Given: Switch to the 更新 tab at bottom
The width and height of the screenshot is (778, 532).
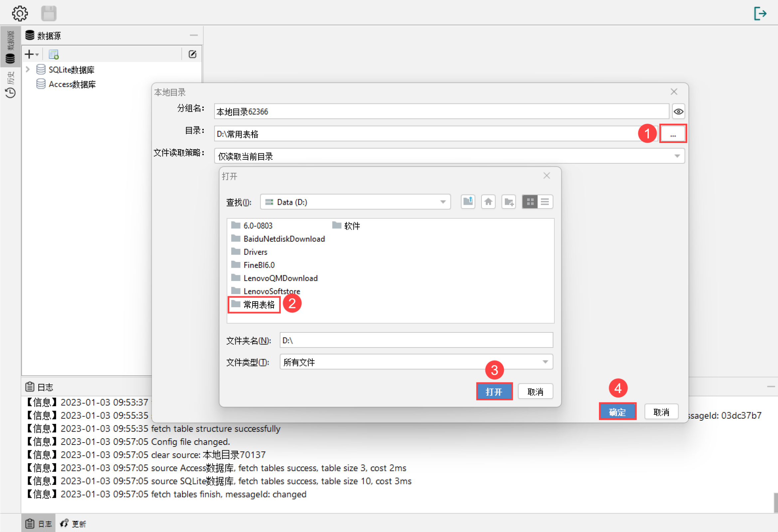Looking at the screenshot, I should point(74,523).
